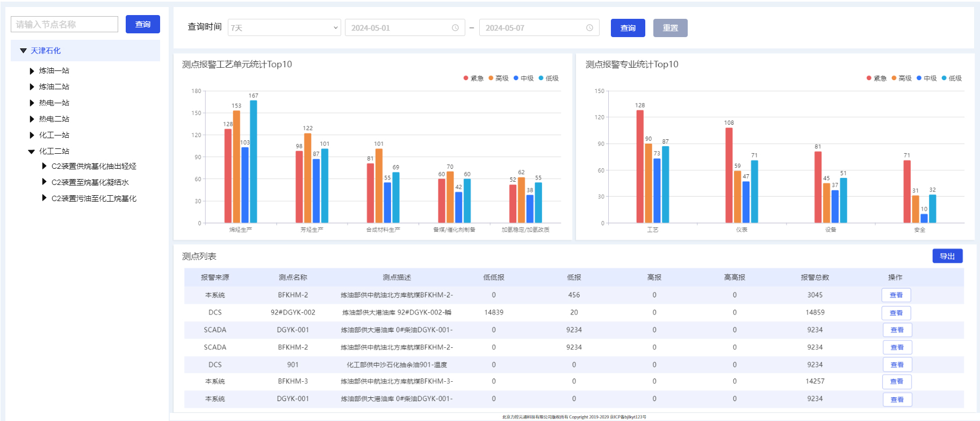
Task: Click the 167 低级 bar for 烯烃生产
Action: (x=254, y=161)
